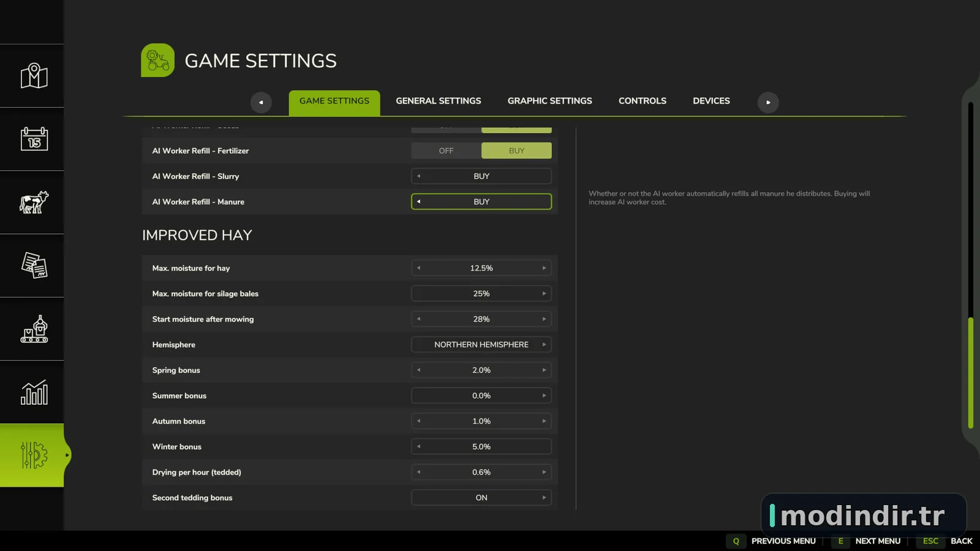This screenshot has width=980, height=551.
Task: Click the Previous Menu button
Action: (783, 541)
